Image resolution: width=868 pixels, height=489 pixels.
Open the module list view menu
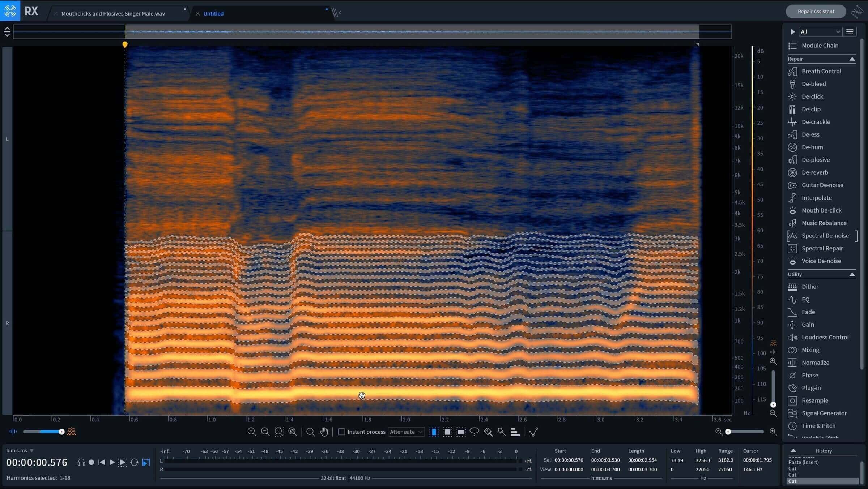[850, 31]
